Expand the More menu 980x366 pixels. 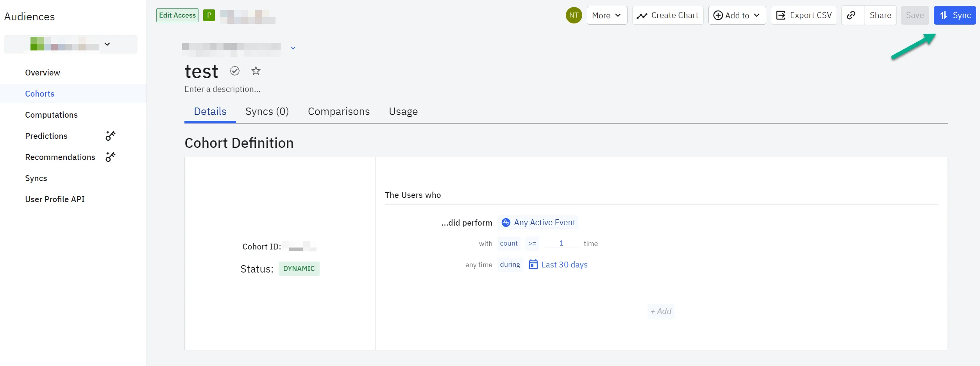point(607,15)
